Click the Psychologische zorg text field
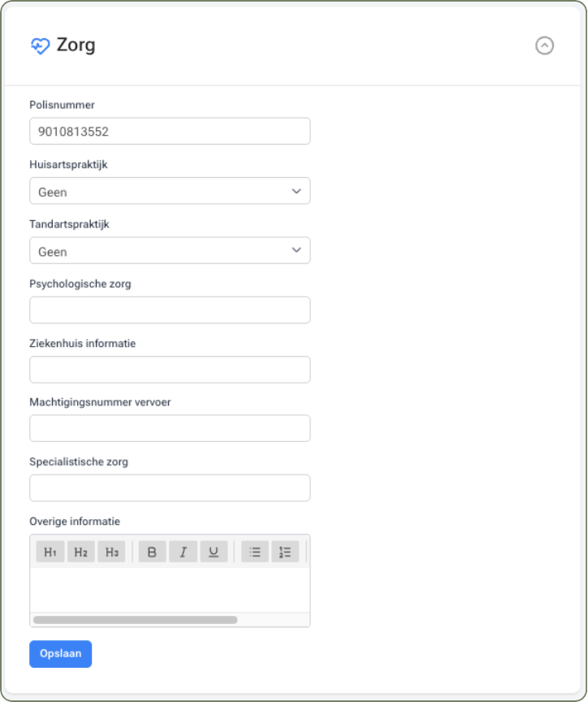 [170, 310]
